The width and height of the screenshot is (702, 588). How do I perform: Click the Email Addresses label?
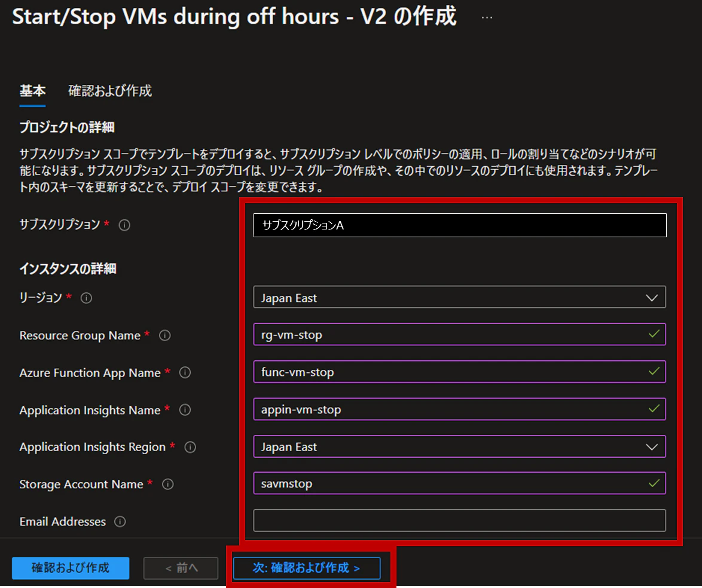click(63, 521)
